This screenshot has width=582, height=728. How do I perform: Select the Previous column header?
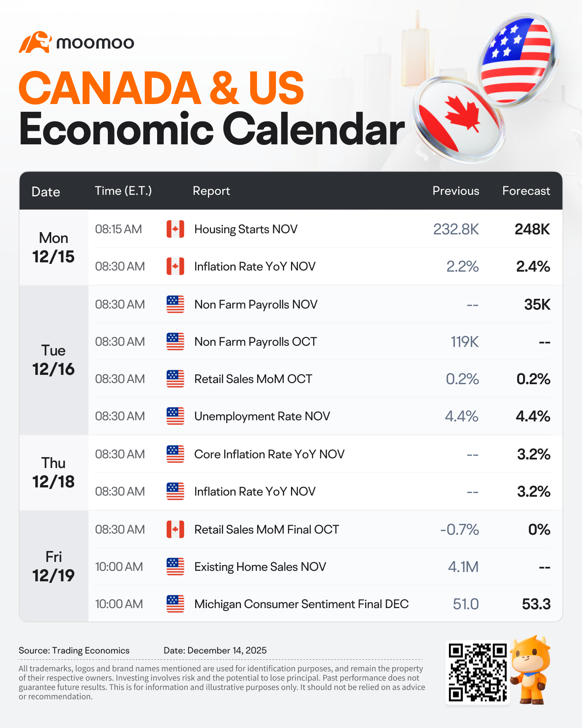(456, 191)
